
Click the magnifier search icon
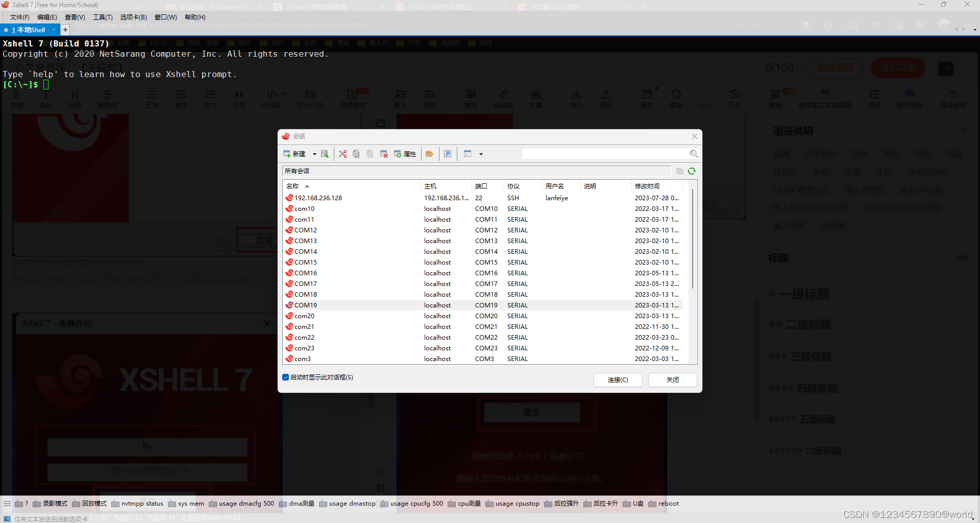point(694,154)
